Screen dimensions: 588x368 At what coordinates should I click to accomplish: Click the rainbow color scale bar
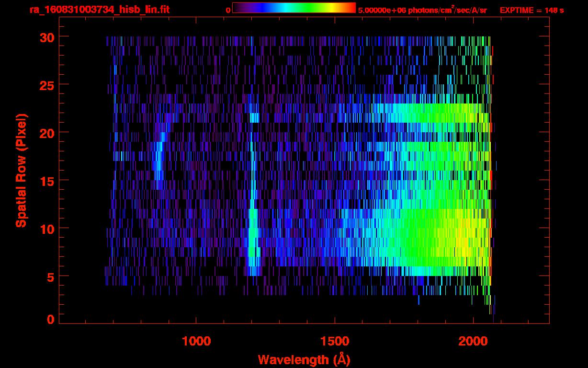(x=294, y=8)
